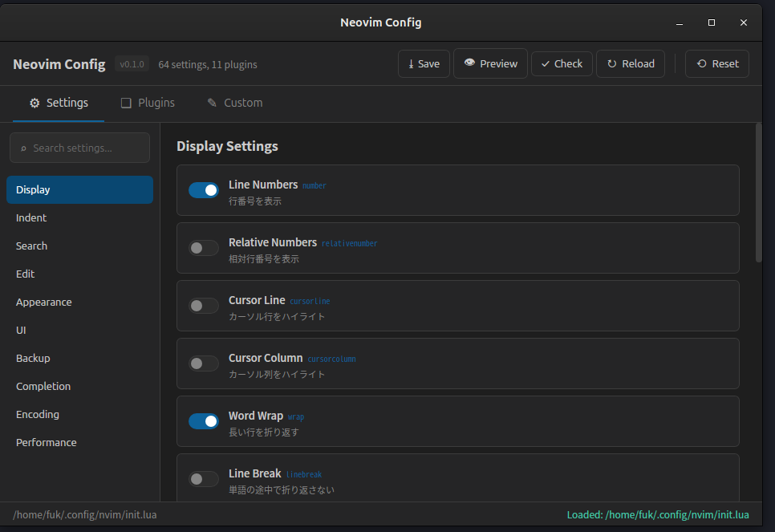Click the '64 settings, 11 plugins' text
The image size is (775, 532).
coord(208,65)
